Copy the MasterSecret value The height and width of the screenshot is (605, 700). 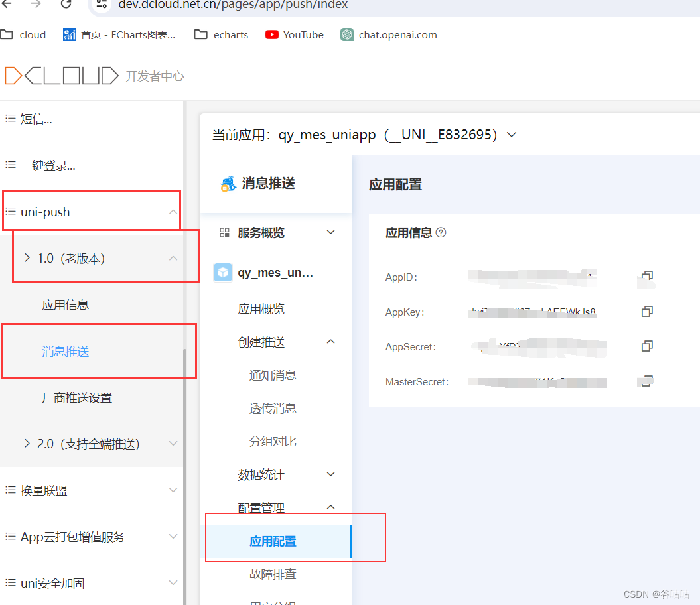[647, 381]
